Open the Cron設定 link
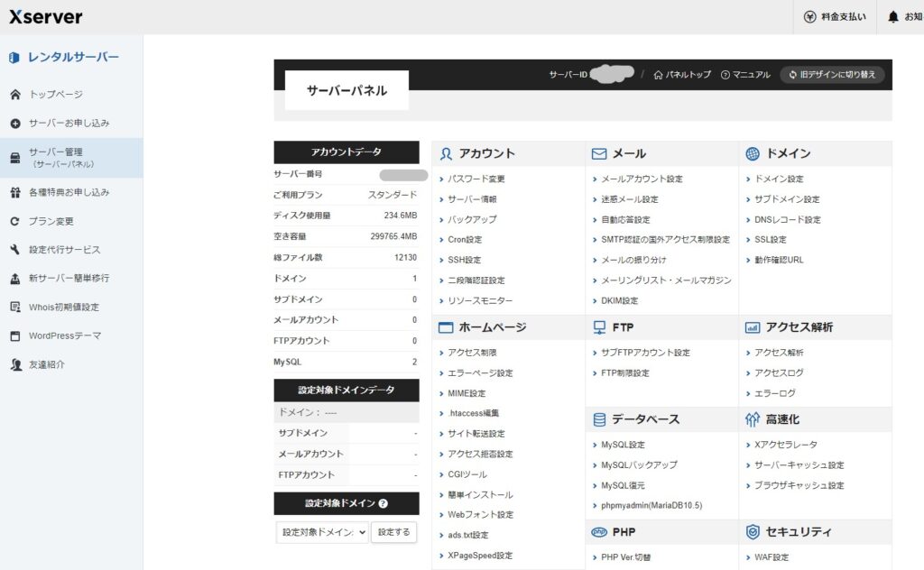The height and width of the screenshot is (570, 924). point(465,240)
